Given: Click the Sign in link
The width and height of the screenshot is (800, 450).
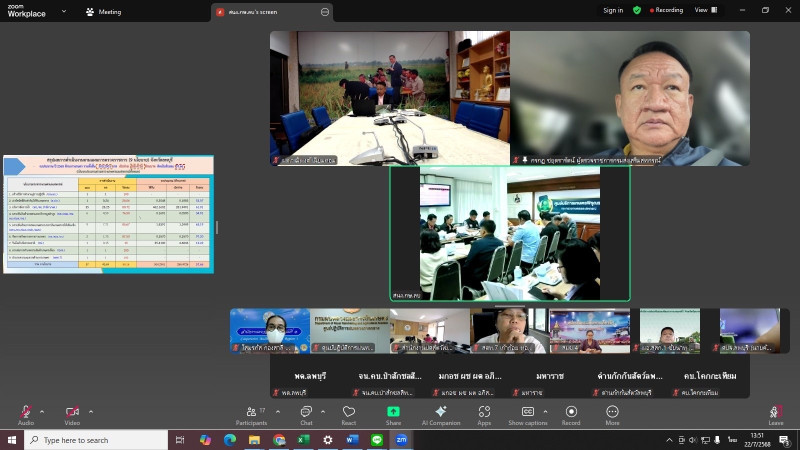Looking at the screenshot, I should (613, 10).
